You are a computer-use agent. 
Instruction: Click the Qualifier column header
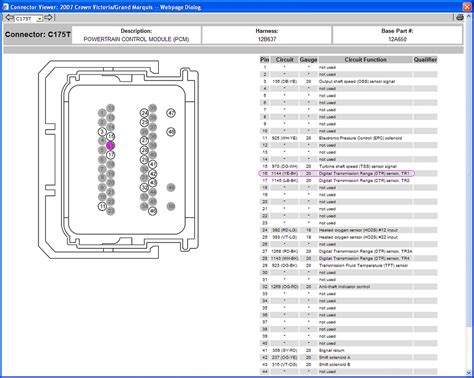[x=425, y=60]
